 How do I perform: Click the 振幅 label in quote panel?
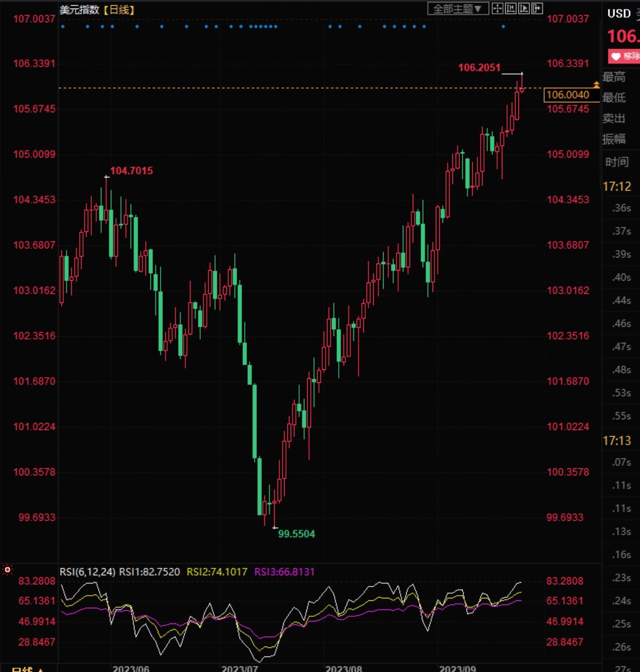click(x=614, y=139)
